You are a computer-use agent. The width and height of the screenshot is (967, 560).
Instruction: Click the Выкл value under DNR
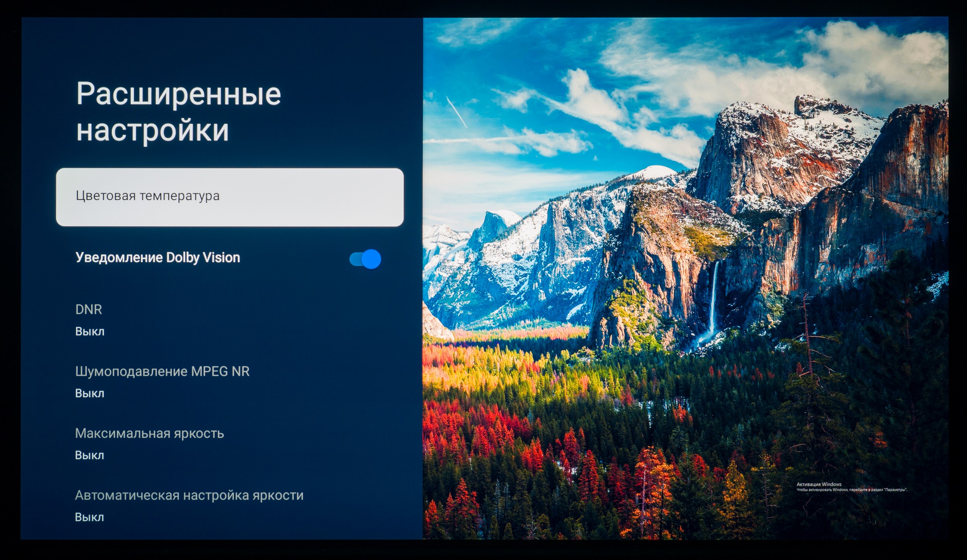pos(90,331)
